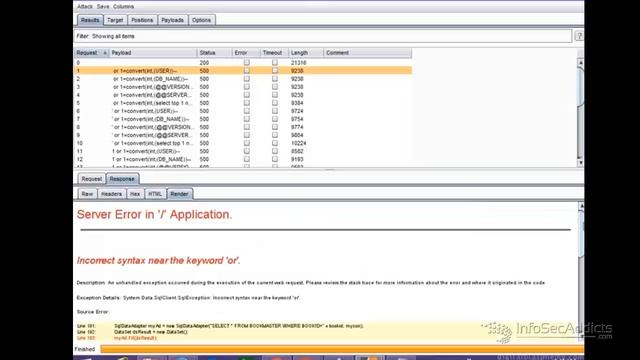The height and width of the screenshot is (360, 640).
Task: Click the results table scrollbar thumb
Action: click(x=580, y=86)
